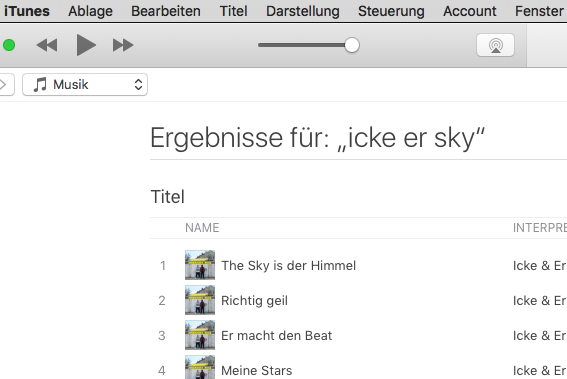Click the Titel section heading

[x=167, y=197]
